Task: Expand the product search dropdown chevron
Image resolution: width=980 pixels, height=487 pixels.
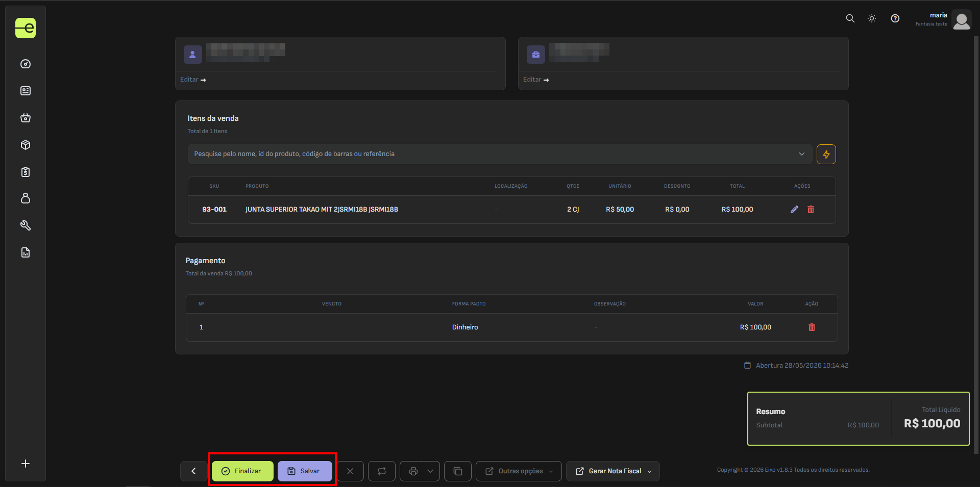Action: click(x=802, y=154)
